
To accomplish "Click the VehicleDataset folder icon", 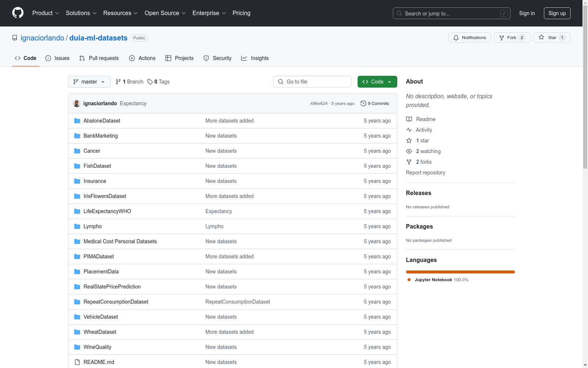I will pos(77,317).
